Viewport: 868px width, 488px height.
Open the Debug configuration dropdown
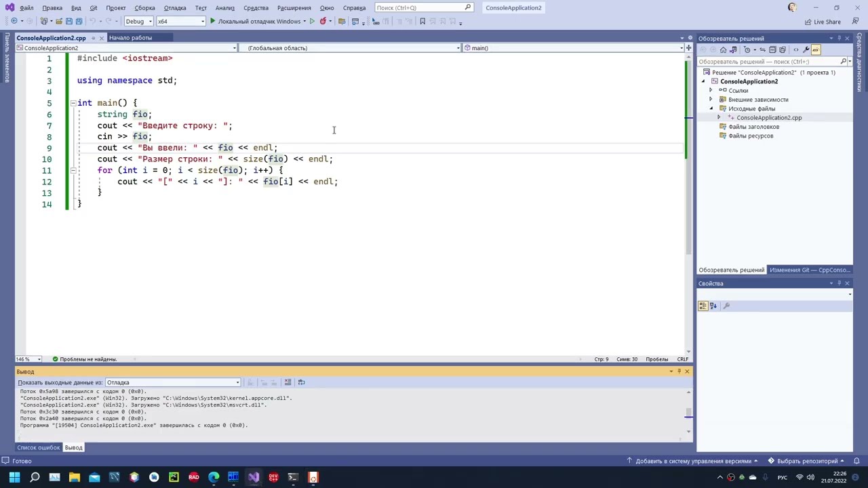pyautogui.click(x=139, y=21)
